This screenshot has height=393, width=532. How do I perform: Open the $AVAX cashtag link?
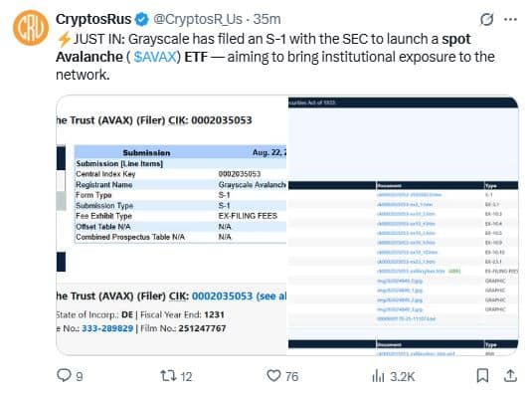155,57
